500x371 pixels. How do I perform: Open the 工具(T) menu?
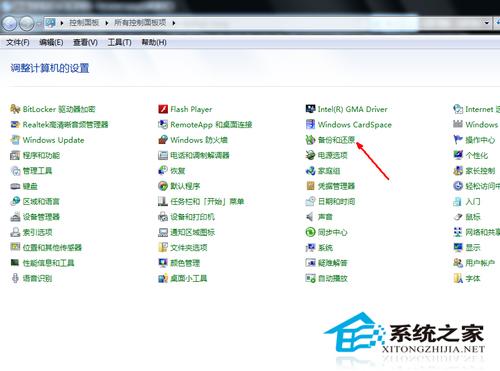[x=119, y=42]
